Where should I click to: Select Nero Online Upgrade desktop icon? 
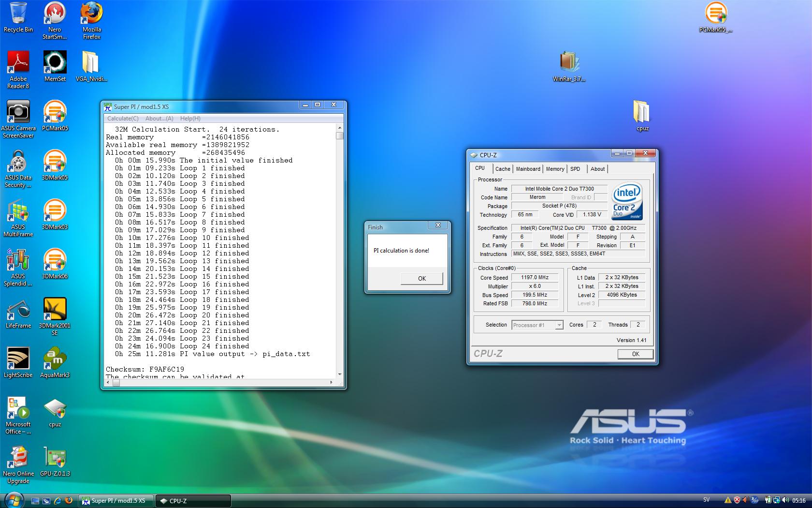coord(18,464)
